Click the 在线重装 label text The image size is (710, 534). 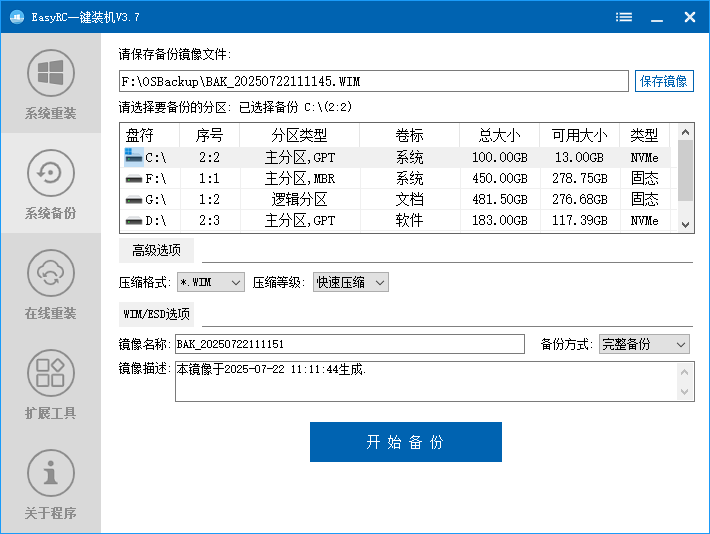point(50,313)
